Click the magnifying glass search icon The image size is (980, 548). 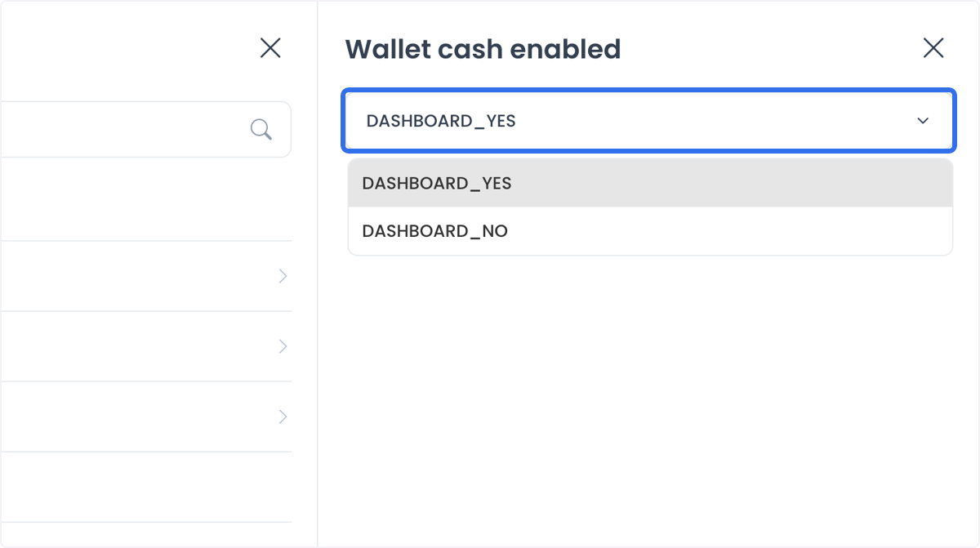pyautogui.click(x=261, y=129)
